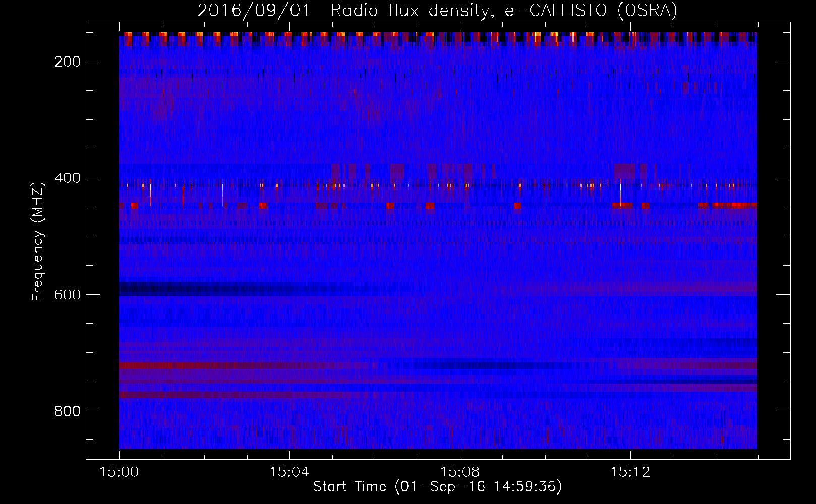
Task: Click the 800 frequency tick label
Action: (68, 411)
